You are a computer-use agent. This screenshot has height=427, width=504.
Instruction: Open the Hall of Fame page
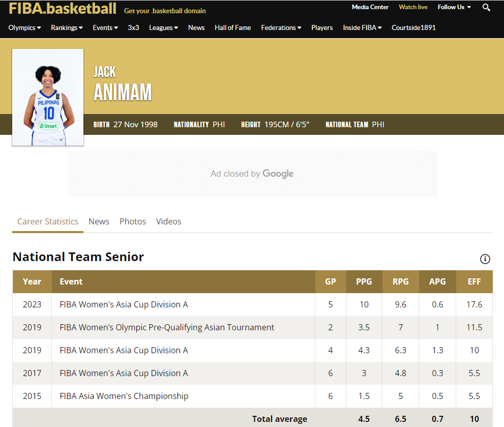pos(232,27)
